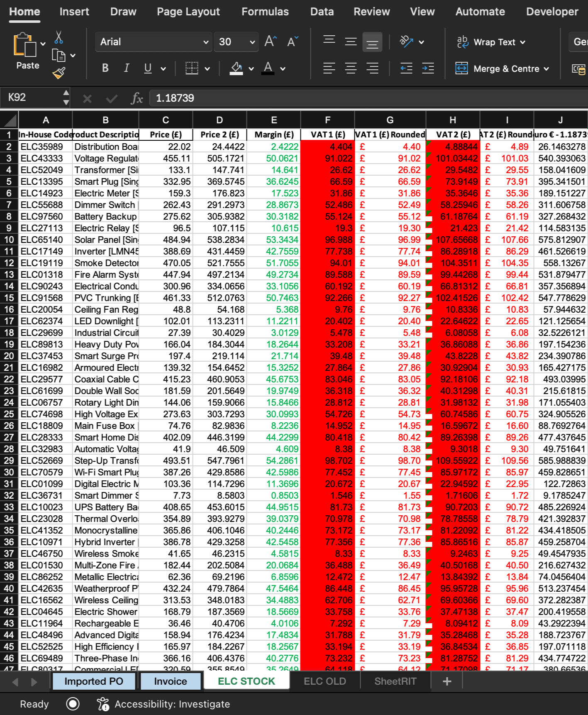Click the Cut scissors icon
588x715 pixels.
(x=59, y=37)
